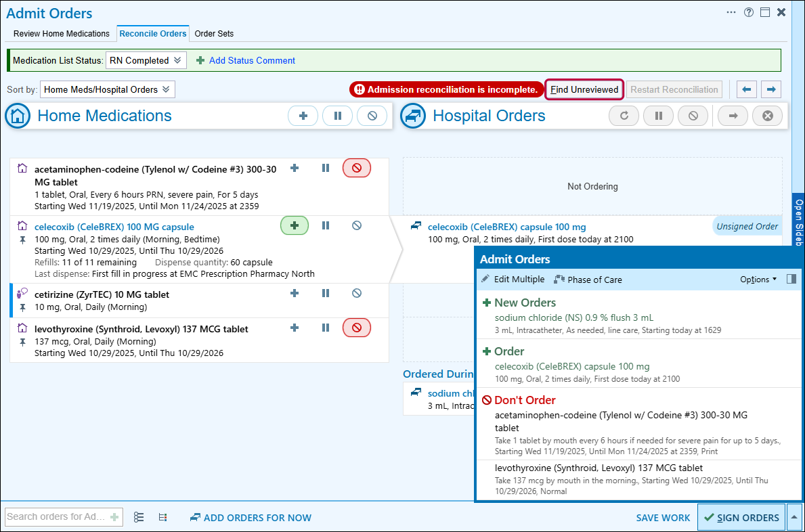
Task: Click Hospital Orders don't order all button
Action: click(x=693, y=116)
